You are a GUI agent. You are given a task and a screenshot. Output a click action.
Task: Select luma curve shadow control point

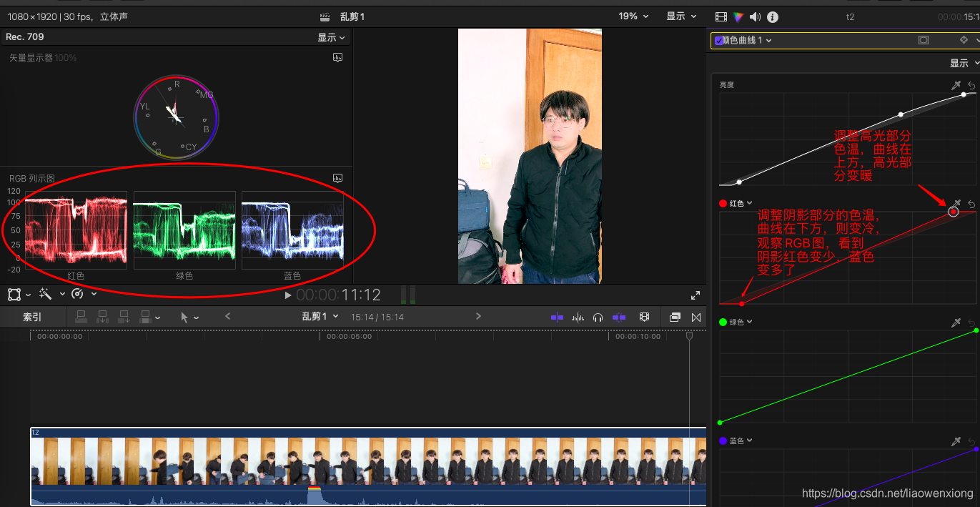coord(740,182)
